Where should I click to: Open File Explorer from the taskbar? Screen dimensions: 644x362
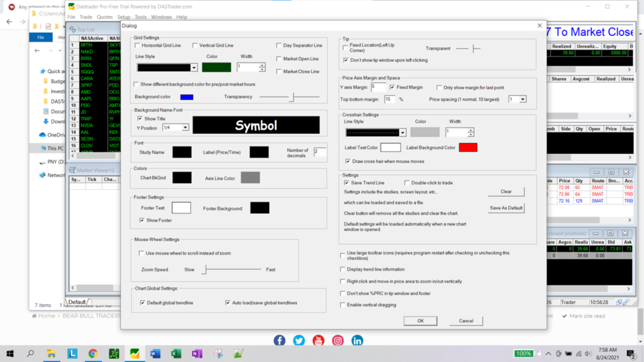pyautogui.click(x=52, y=354)
